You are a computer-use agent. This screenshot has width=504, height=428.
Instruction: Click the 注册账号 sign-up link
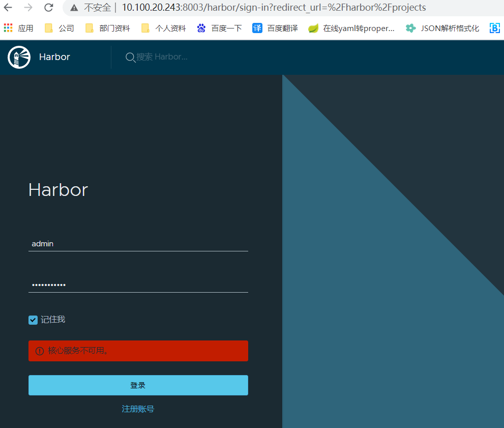(138, 409)
